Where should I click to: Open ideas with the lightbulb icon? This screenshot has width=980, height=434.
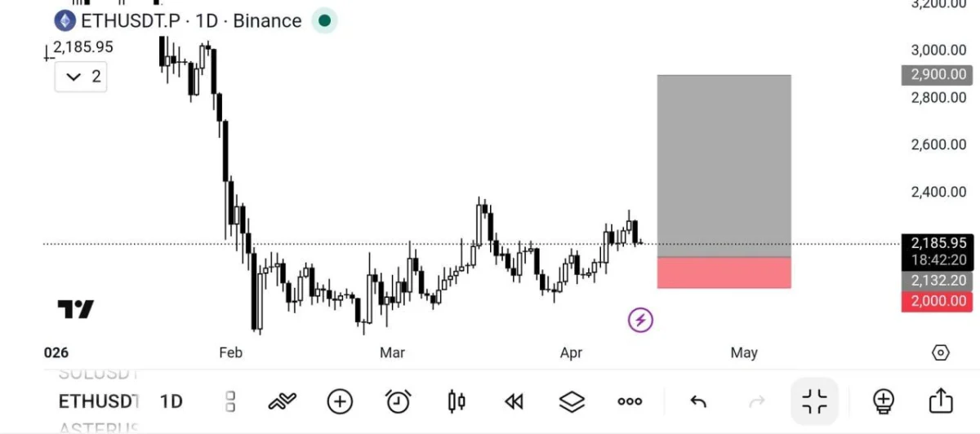[x=883, y=401]
